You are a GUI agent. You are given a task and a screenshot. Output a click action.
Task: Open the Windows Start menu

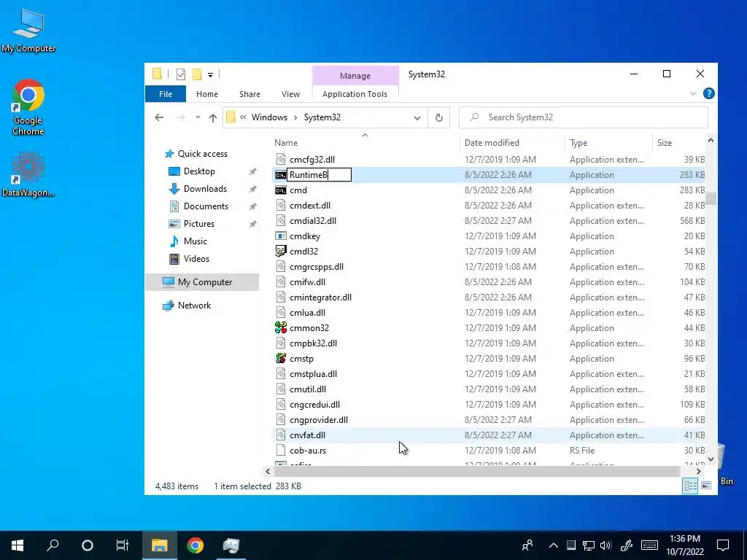click(18, 545)
